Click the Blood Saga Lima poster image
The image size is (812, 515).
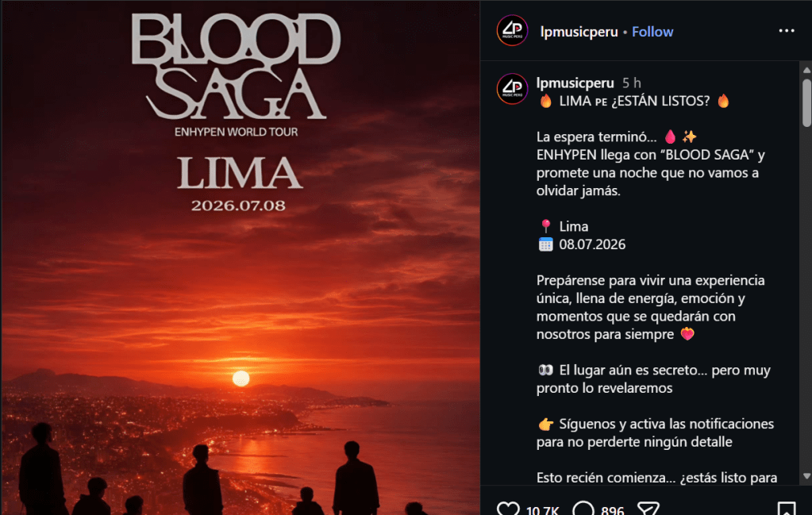(241, 258)
